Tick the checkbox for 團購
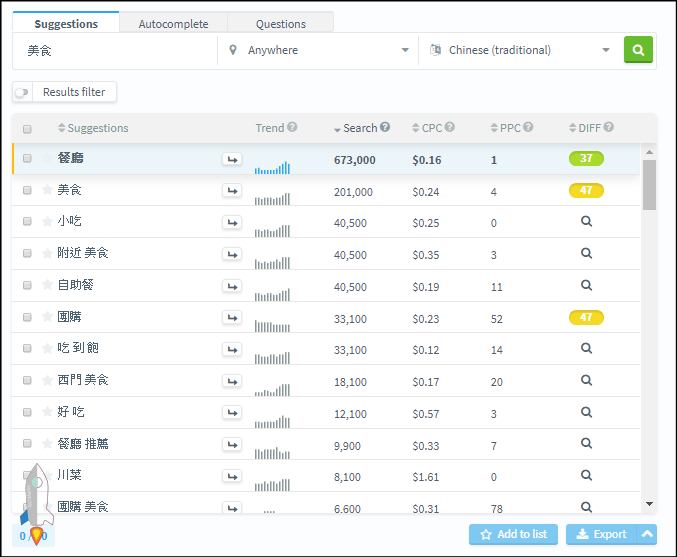 pyautogui.click(x=27, y=317)
